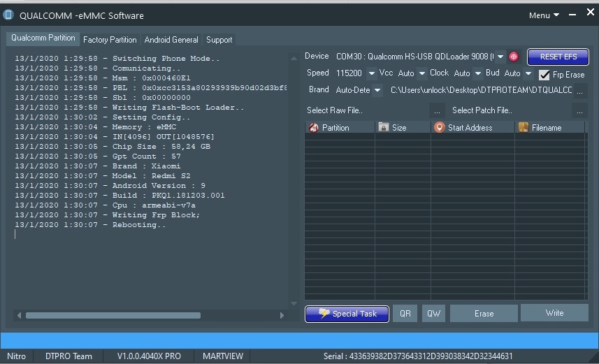
Task: Click the Select Raw File field
Action: click(x=367, y=110)
